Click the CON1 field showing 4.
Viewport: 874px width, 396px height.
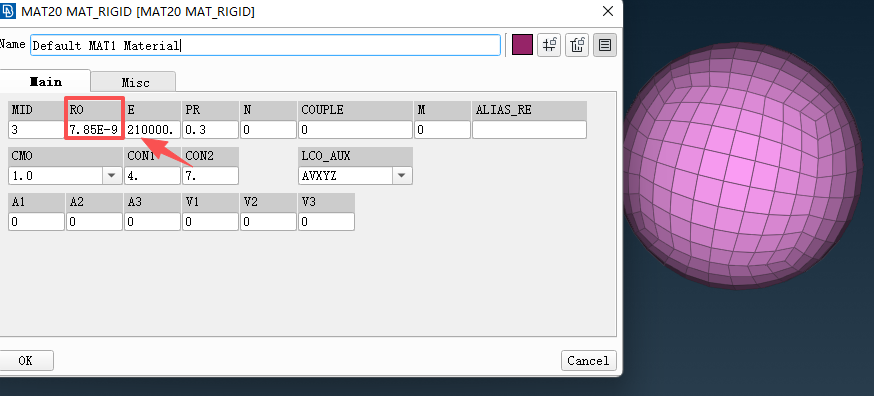click(153, 176)
